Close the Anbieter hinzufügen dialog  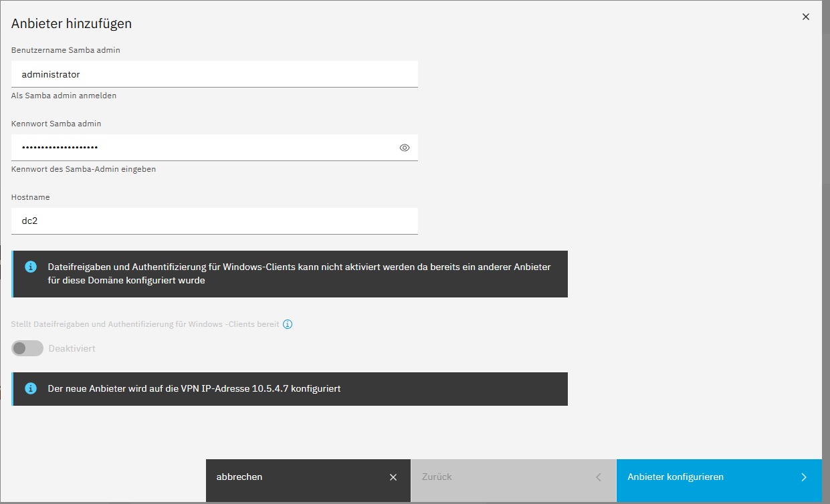click(806, 17)
